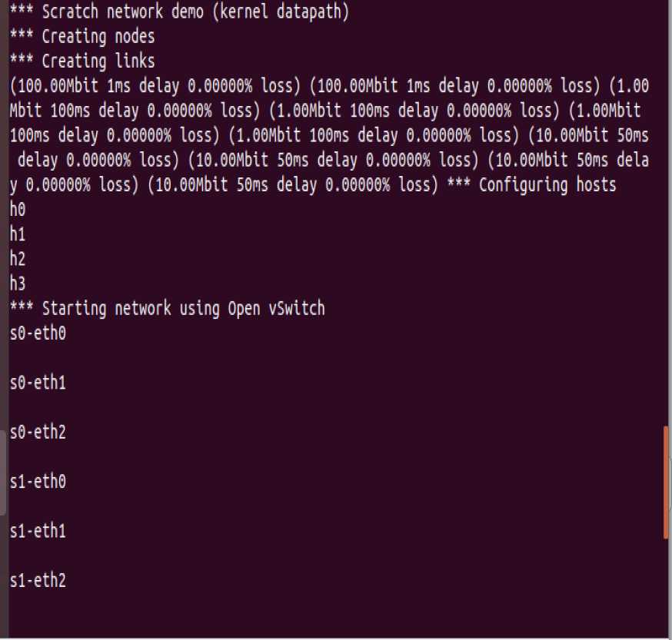Click the s0-eth2 interface line
Screen dimensions: 672x640
click(x=38, y=433)
